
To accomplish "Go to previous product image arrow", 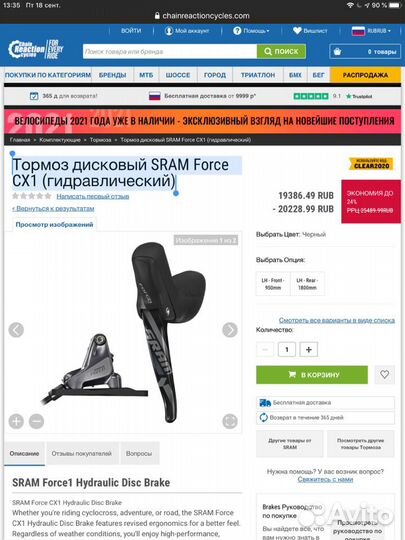I will (x=16, y=330).
